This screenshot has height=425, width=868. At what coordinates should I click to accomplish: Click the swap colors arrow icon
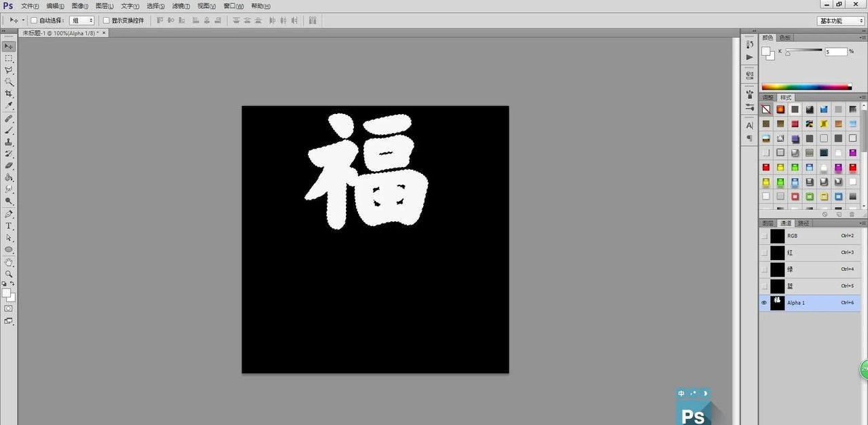tap(12, 284)
